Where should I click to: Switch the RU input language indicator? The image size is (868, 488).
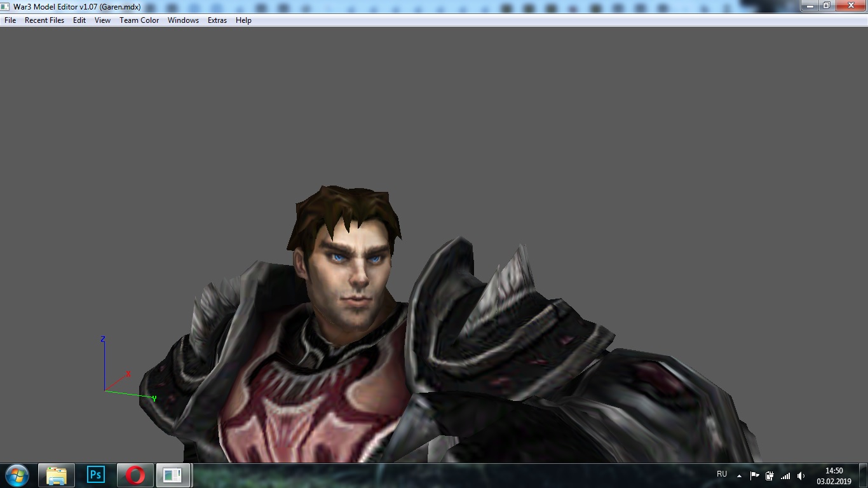(722, 474)
